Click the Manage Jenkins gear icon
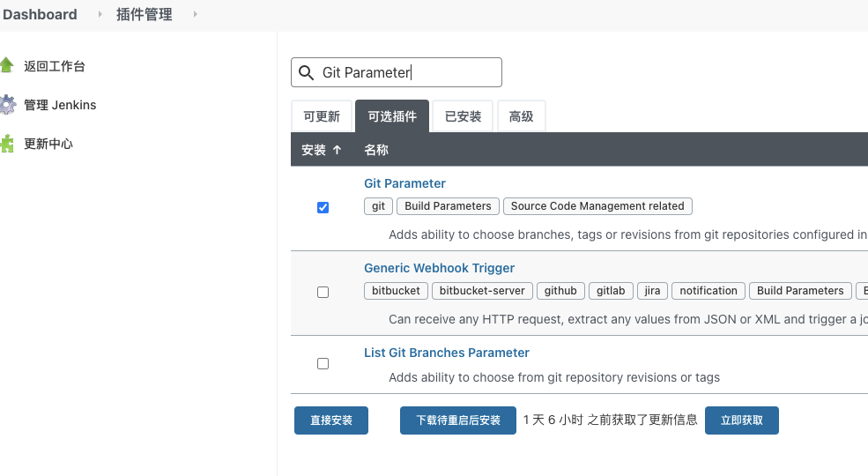 click(7, 105)
